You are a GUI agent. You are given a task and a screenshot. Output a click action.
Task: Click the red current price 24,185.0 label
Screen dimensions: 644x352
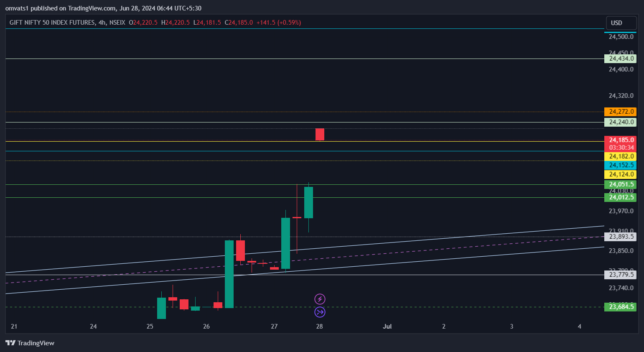(x=621, y=140)
